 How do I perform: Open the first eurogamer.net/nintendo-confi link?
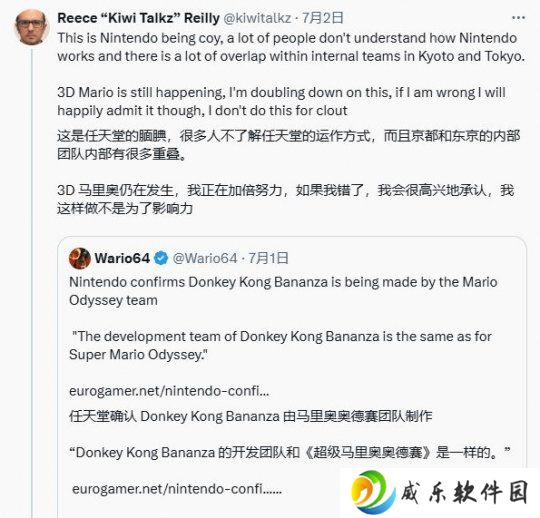click(x=169, y=391)
